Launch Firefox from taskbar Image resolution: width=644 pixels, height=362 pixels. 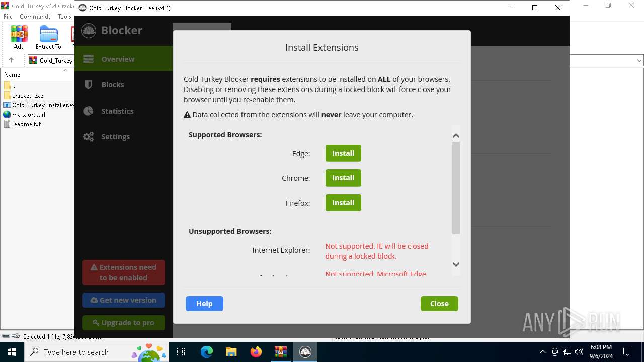[256, 352]
